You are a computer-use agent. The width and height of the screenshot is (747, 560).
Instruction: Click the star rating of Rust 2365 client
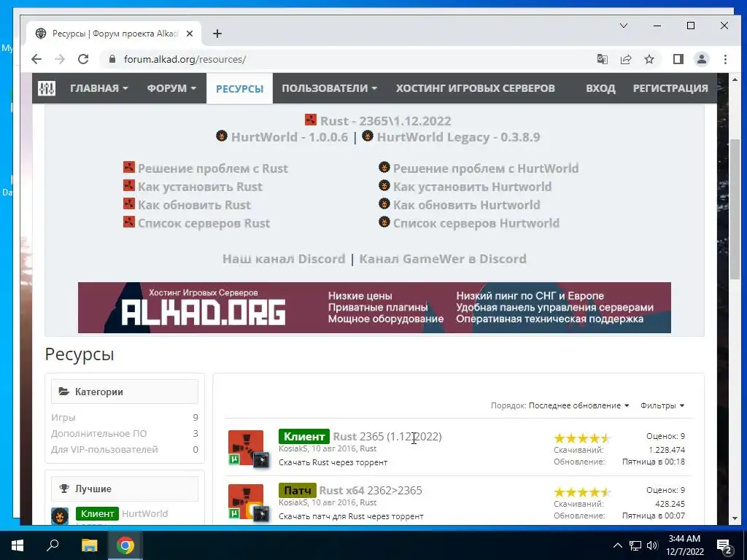(581, 438)
